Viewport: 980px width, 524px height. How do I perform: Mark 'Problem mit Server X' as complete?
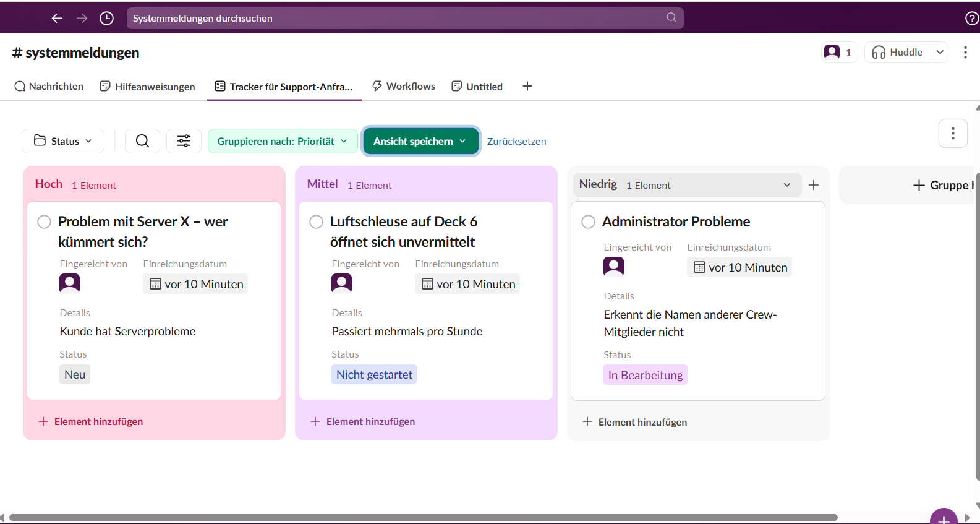pos(44,221)
